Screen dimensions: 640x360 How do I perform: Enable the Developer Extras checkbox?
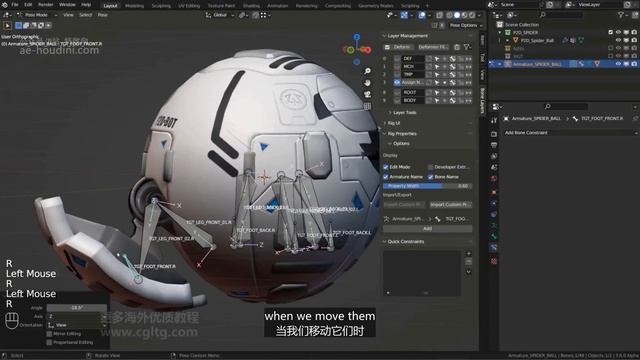point(431,167)
